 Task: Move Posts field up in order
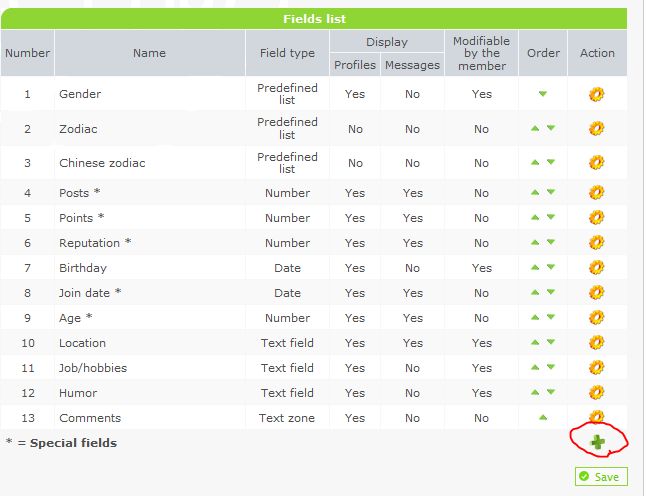(535, 192)
